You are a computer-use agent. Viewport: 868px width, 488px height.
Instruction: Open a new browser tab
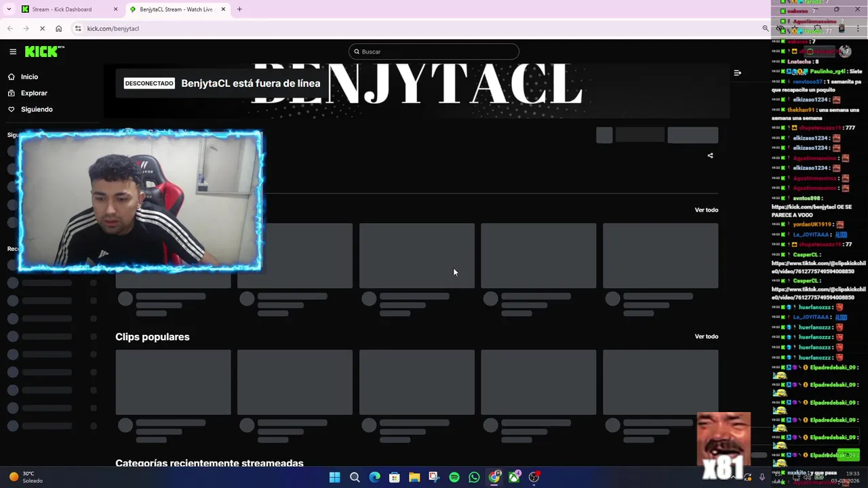tap(239, 9)
